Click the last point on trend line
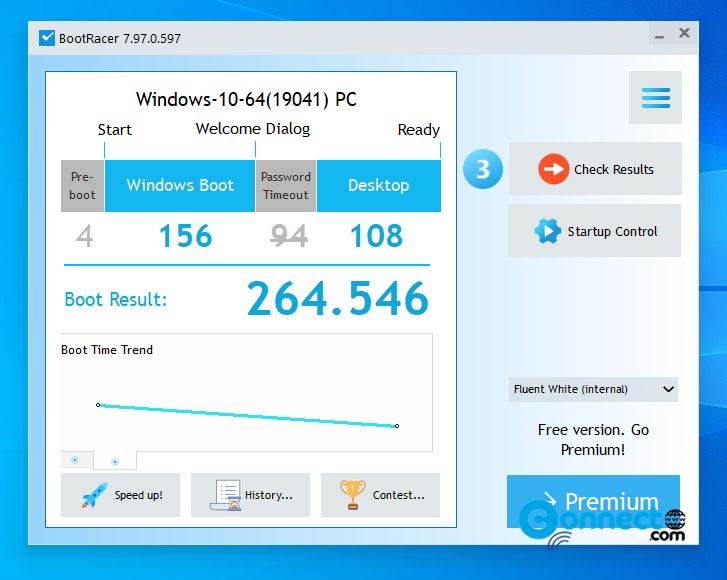Viewport: 727px width, 580px height. point(397,426)
